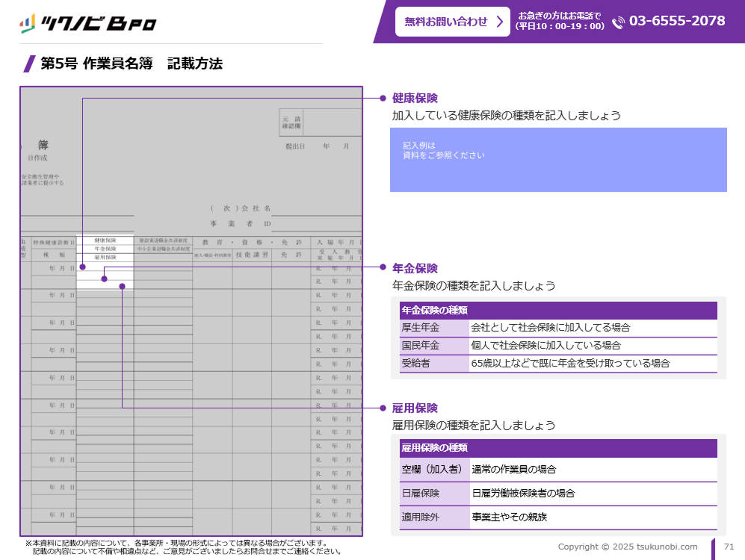
Task: Click the phone handset icon
Action: pos(618,22)
